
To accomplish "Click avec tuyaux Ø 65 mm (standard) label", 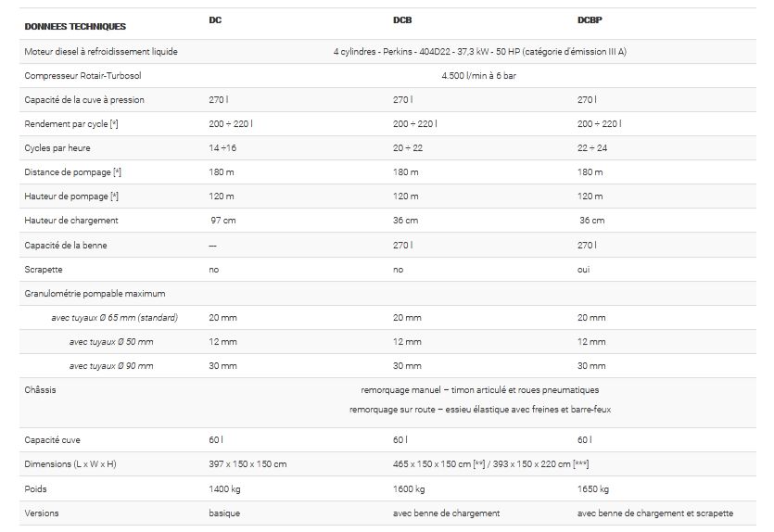I will 115,318.
